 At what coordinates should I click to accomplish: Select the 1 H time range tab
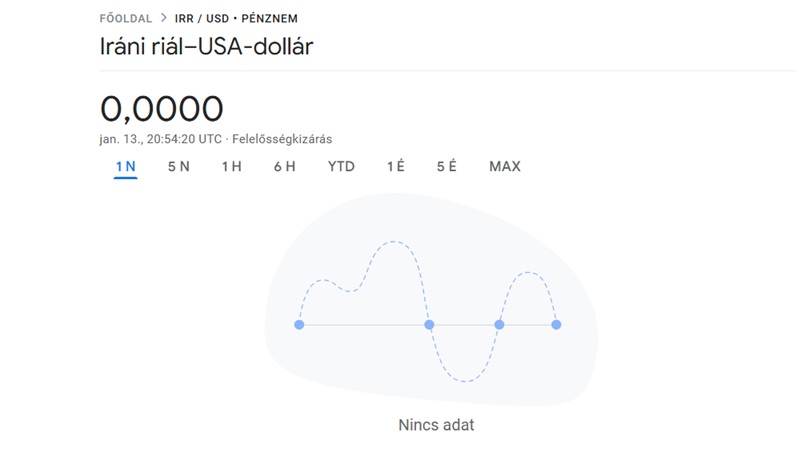pyautogui.click(x=231, y=166)
